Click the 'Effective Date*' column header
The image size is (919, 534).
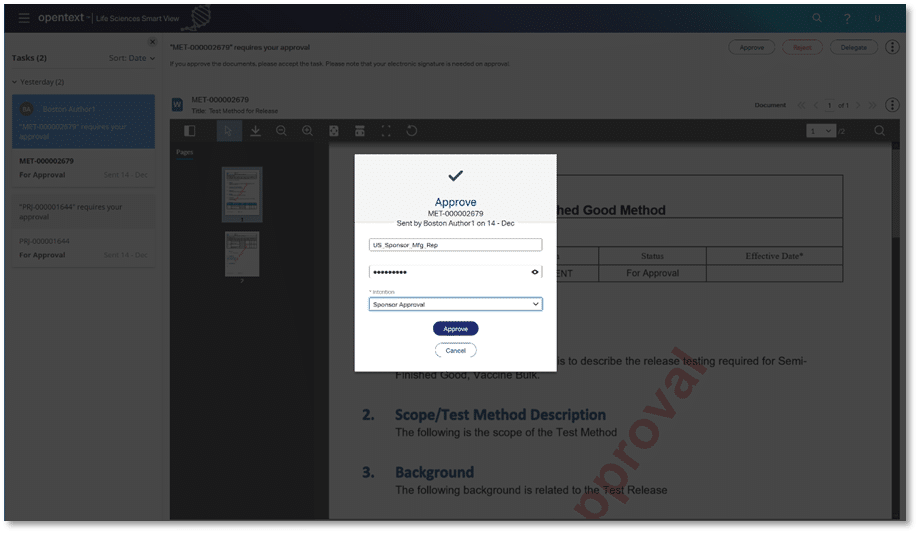coord(774,256)
